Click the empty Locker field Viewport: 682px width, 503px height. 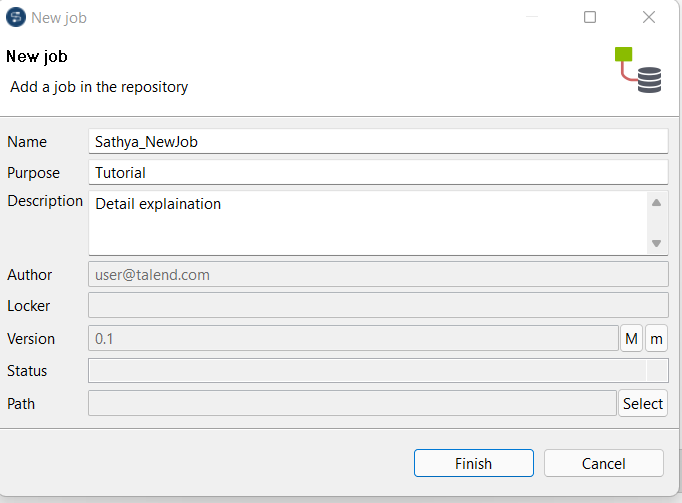coord(378,306)
